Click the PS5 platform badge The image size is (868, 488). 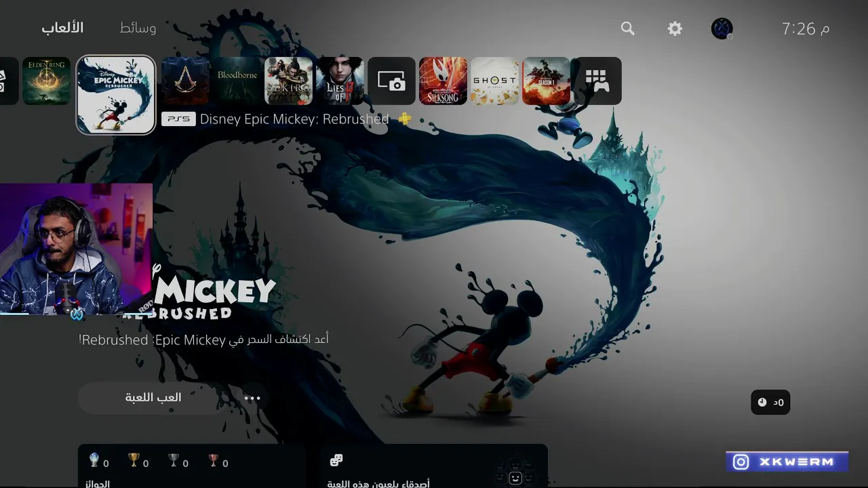(x=178, y=119)
